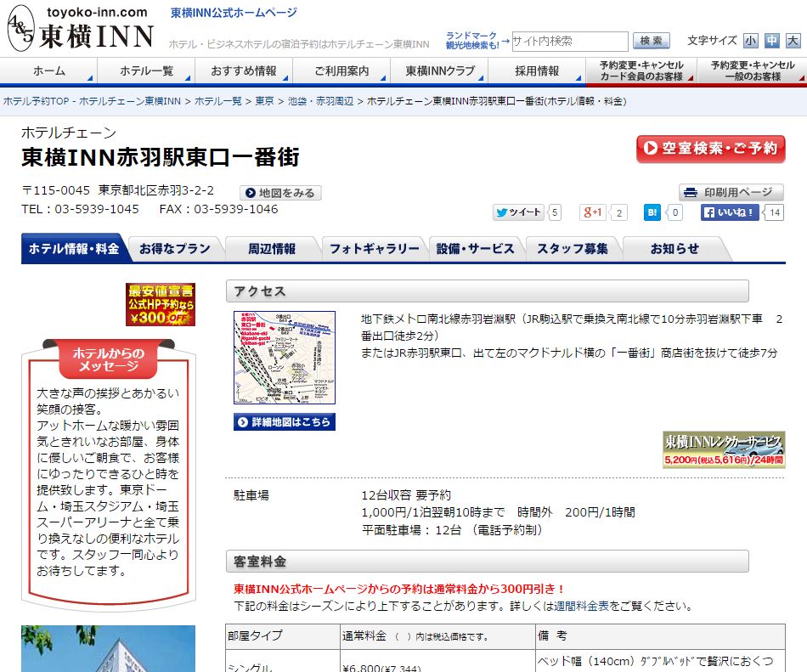
Task: Click the 地図をみる map button
Action: 280,193
